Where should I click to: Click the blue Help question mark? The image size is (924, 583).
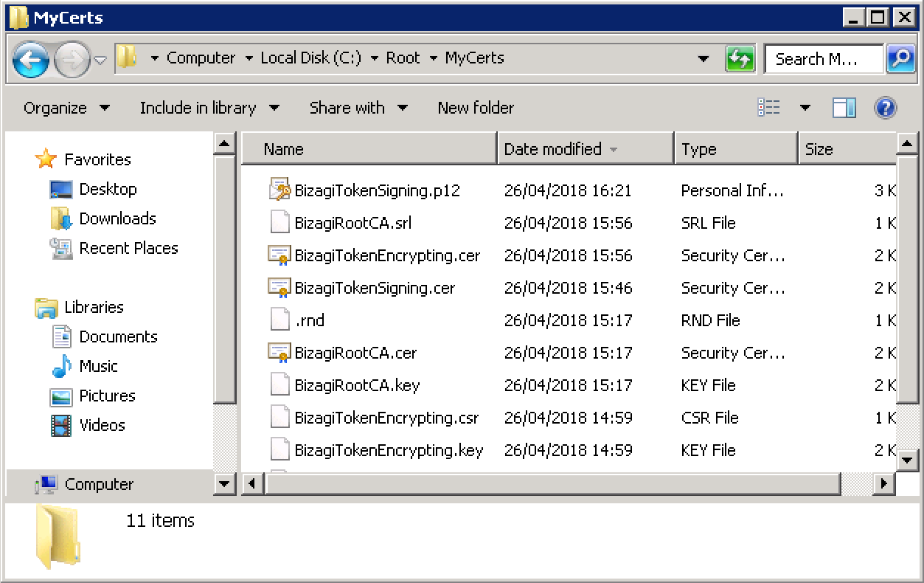click(886, 108)
